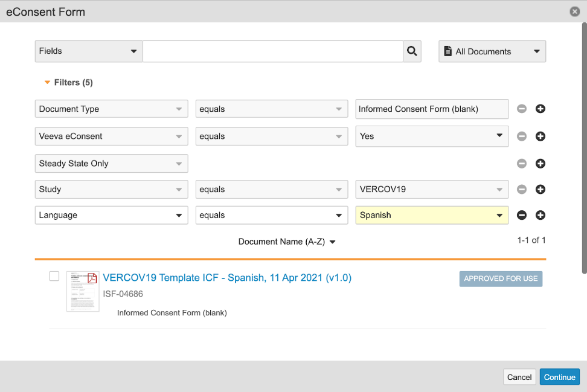Viewport: 587px width, 392px height.
Task: Add a filter after Document Type row
Action: coord(540,109)
